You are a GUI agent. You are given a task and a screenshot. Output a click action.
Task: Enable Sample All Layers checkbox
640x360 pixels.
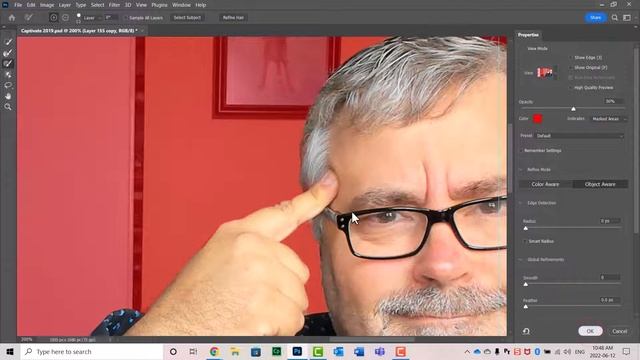(126, 18)
